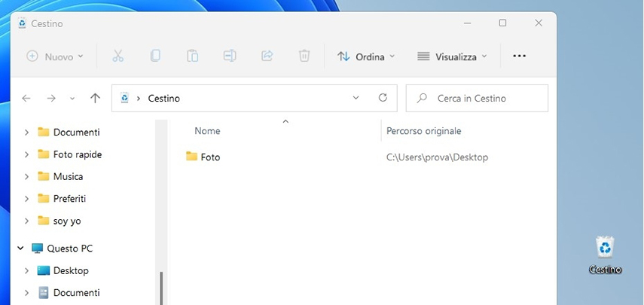
Task: Click the Delete trash can icon
Action: [x=304, y=56]
